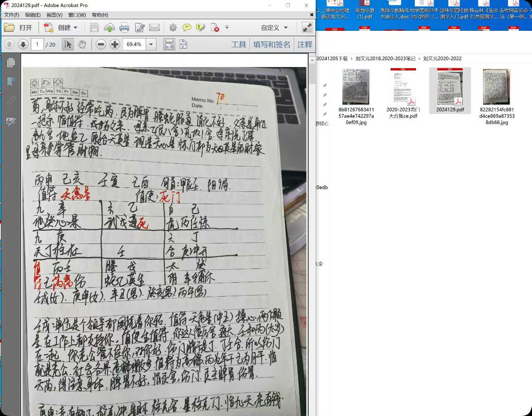Viewport: 532px width, 416px height.
Task: Click the Edit text pencil icon
Action: 140,27
